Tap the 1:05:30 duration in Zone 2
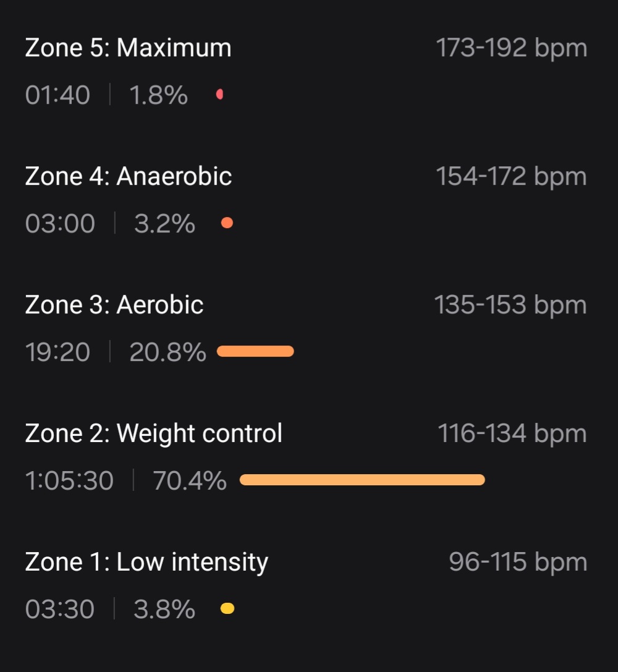Screen dimensions: 618x672 69,480
